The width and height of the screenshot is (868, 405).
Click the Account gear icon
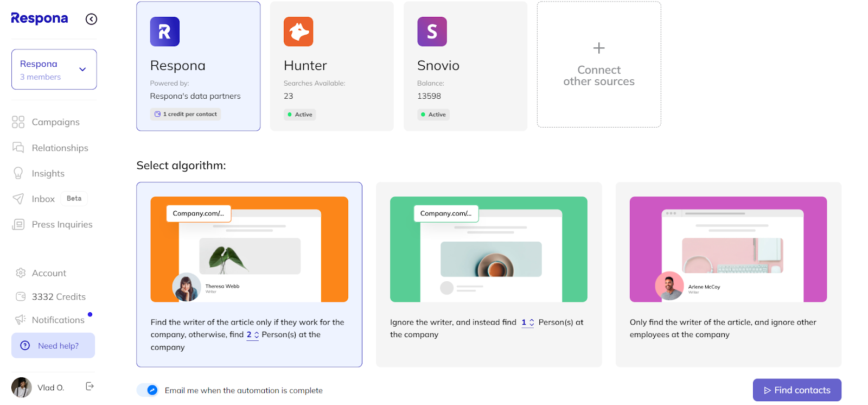tap(21, 273)
